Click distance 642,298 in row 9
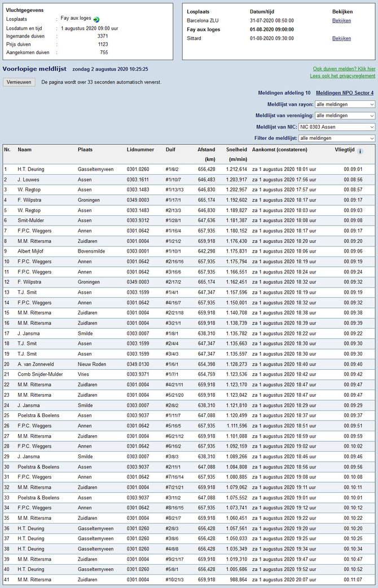This screenshot has height=588, width=378. pyautogui.click(x=206, y=251)
